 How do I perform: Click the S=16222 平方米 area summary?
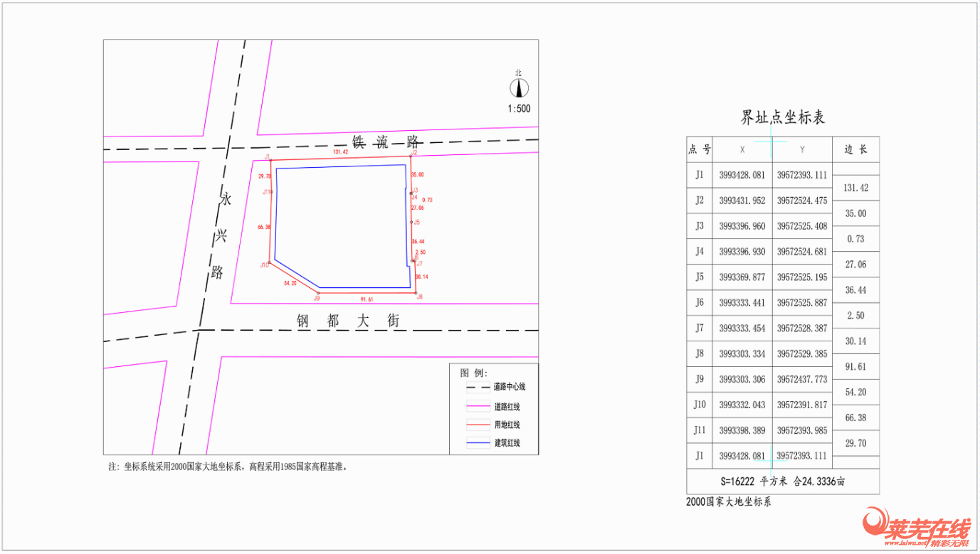click(x=783, y=481)
